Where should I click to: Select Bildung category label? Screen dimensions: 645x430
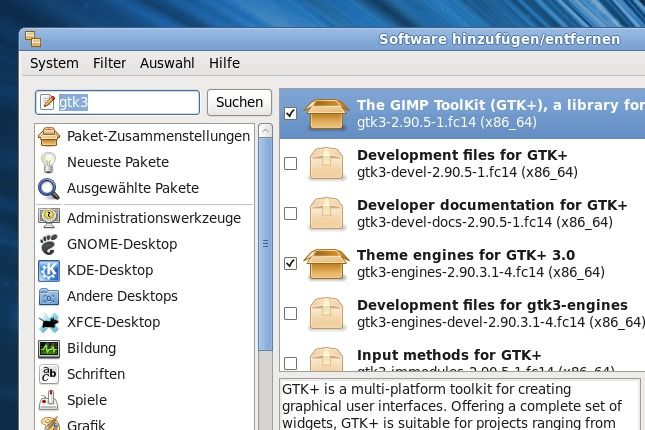(x=91, y=348)
